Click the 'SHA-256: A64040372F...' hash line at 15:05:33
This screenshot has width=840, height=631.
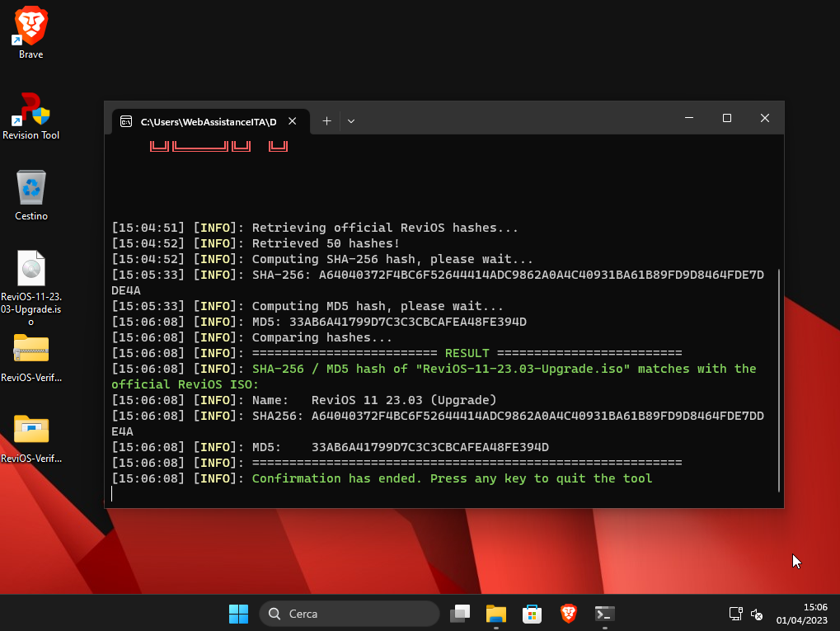(438, 283)
